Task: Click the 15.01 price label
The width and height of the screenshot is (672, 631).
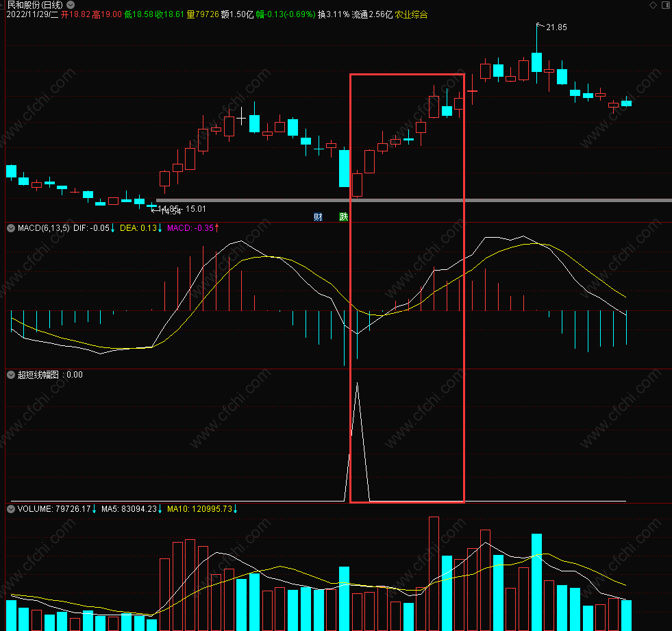Action: (x=195, y=209)
